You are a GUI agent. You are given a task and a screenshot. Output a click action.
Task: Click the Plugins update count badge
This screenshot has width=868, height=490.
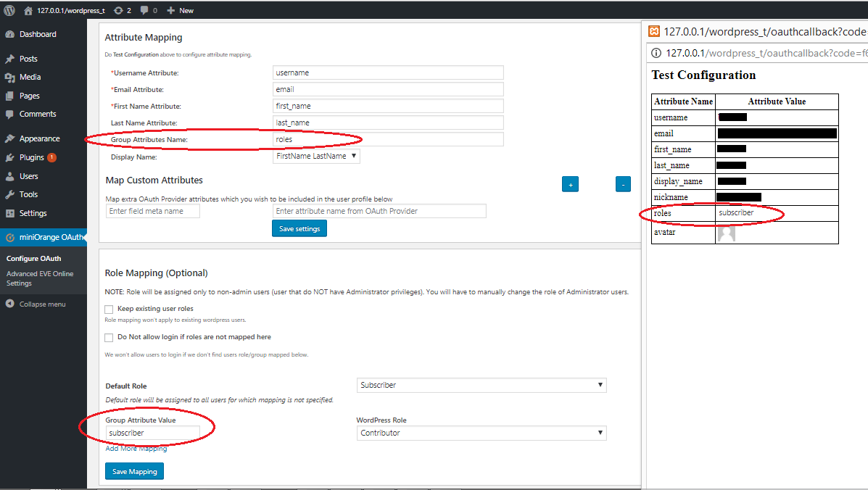click(x=51, y=157)
